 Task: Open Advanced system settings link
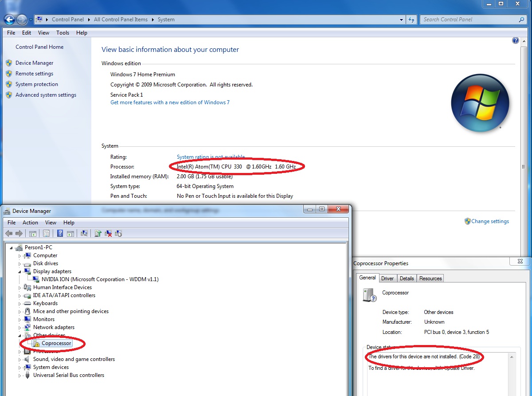[46, 95]
